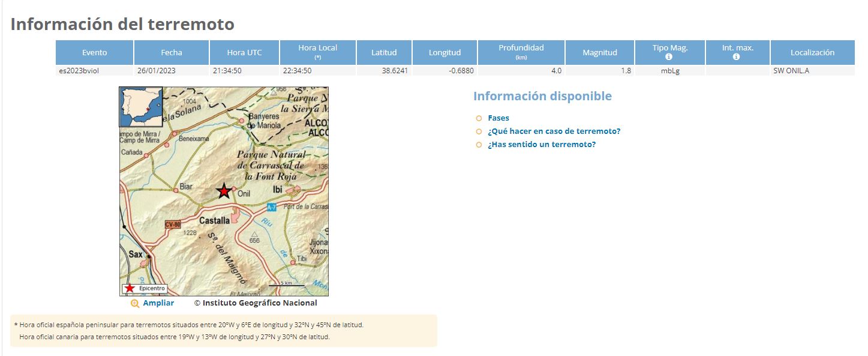
Task: Open ¿Has sentido un terremoto? link
Action: (x=541, y=144)
